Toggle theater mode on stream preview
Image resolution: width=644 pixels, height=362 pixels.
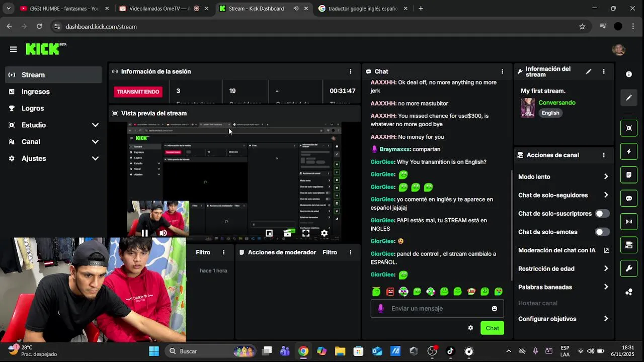tap(287, 233)
